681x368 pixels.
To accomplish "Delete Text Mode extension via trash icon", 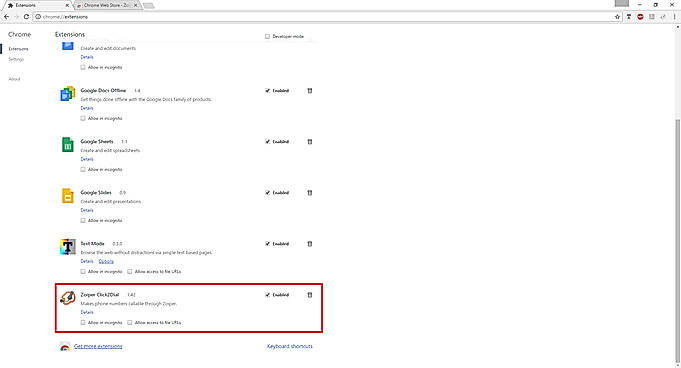I will (310, 244).
